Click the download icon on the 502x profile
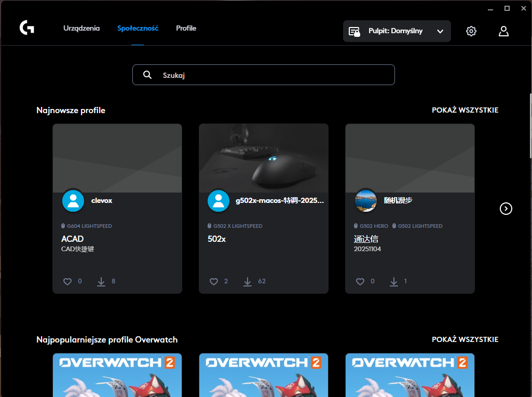 (x=247, y=281)
